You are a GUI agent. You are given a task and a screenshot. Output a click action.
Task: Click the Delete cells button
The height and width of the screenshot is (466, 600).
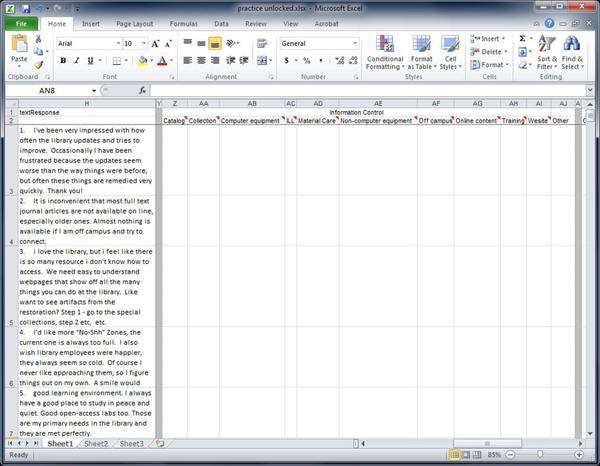489,51
